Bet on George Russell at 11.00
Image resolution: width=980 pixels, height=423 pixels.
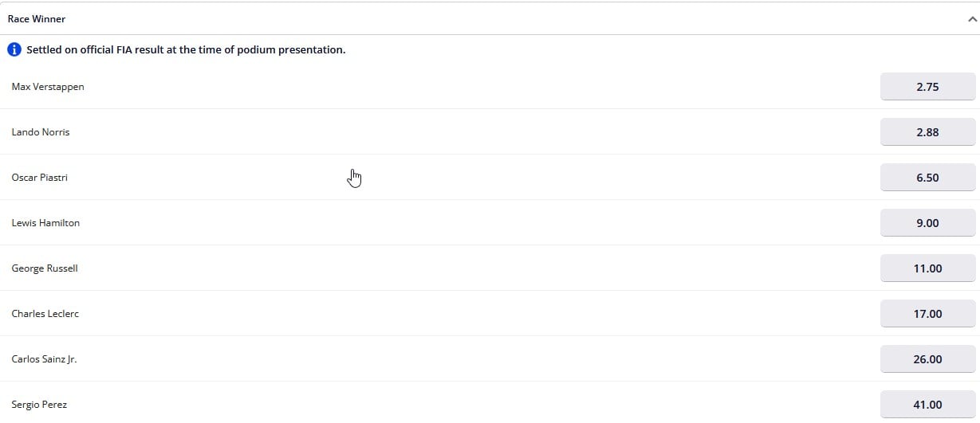point(927,268)
